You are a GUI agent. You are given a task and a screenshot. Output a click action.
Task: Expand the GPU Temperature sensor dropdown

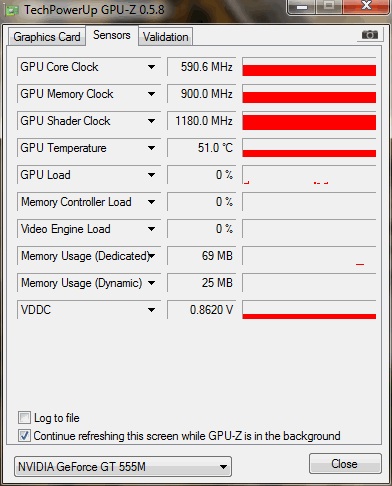pyautogui.click(x=151, y=148)
